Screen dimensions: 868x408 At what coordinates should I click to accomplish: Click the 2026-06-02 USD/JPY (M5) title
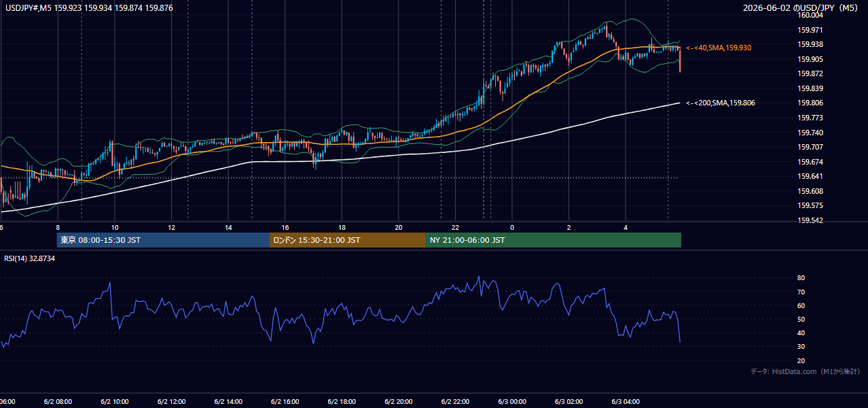point(801,7)
